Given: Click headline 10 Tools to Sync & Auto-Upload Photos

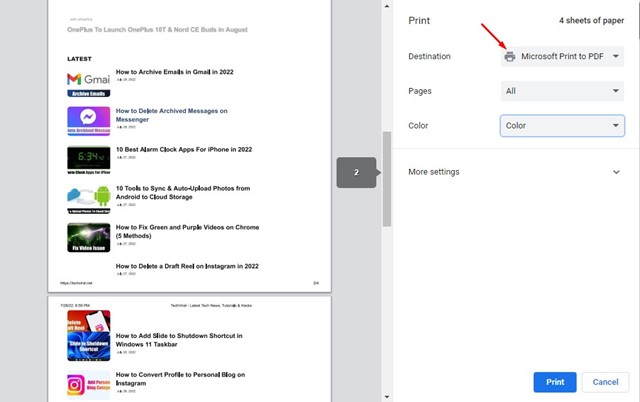Looking at the screenshot, I should coord(183,193).
